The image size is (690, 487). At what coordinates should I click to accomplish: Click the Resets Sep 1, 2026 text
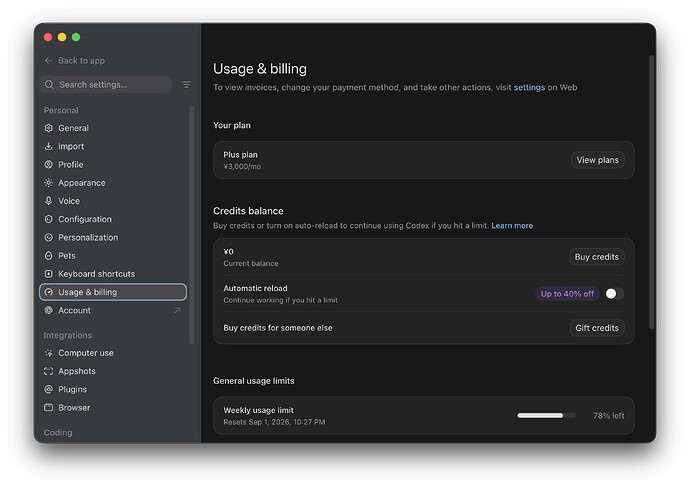click(274, 422)
